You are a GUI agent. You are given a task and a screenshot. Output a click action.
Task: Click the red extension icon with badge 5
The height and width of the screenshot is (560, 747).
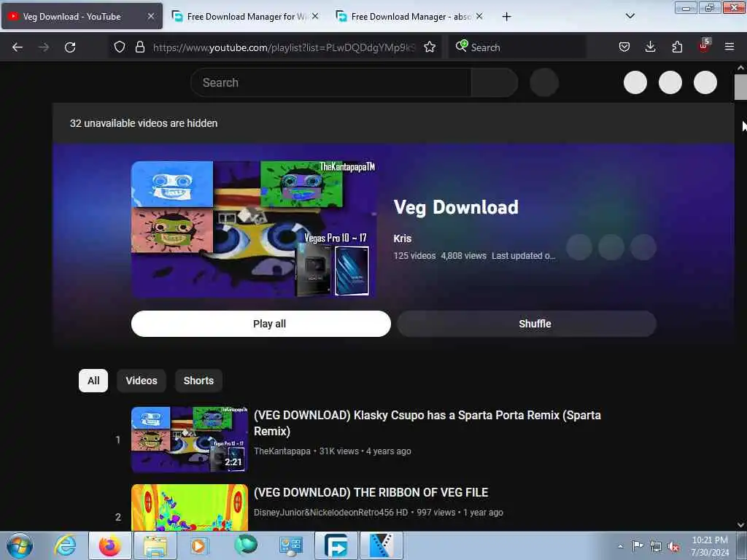point(704,46)
